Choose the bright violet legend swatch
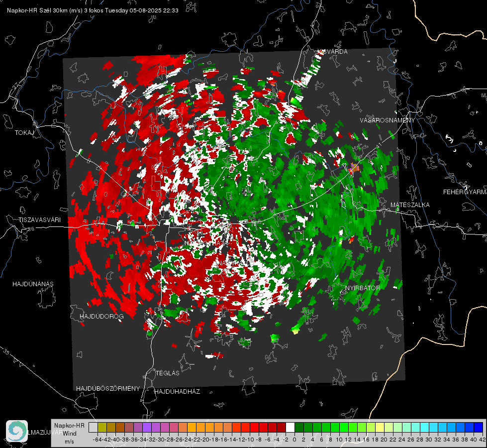487x448 pixels. [147, 427]
